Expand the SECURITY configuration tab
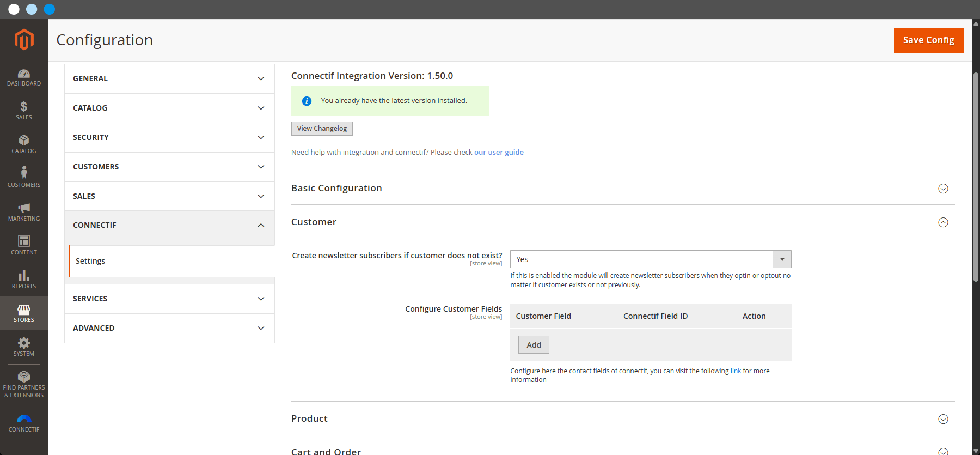Viewport: 980px width, 455px height. 169,137
